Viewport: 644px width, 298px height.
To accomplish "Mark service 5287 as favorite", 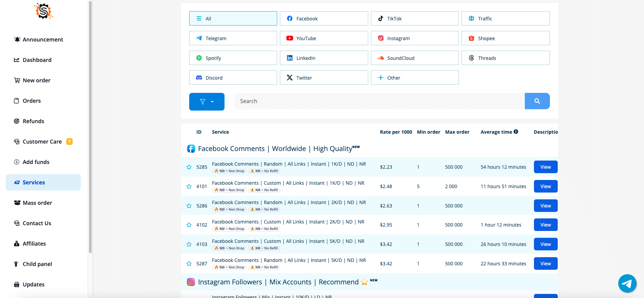I will click(x=189, y=264).
